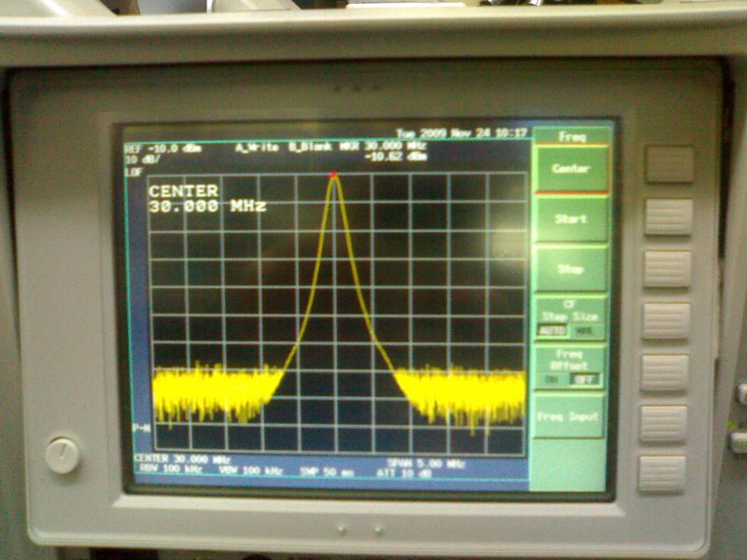The width and height of the screenshot is (747, 560).
Task: Select the Freq Input soft key
Action: (568, 416)
